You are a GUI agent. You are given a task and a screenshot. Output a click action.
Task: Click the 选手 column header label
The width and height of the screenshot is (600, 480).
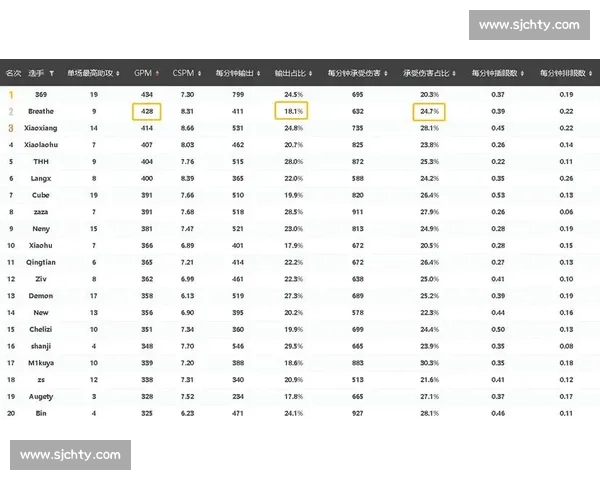coord(36,73)
